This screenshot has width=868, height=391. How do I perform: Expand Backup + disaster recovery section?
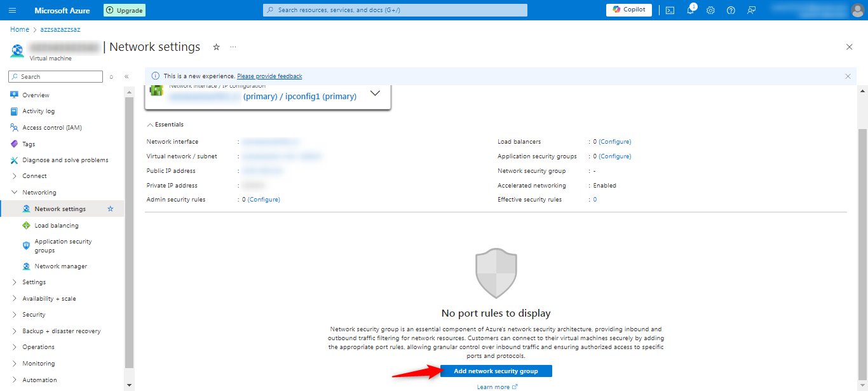(15, 331)
